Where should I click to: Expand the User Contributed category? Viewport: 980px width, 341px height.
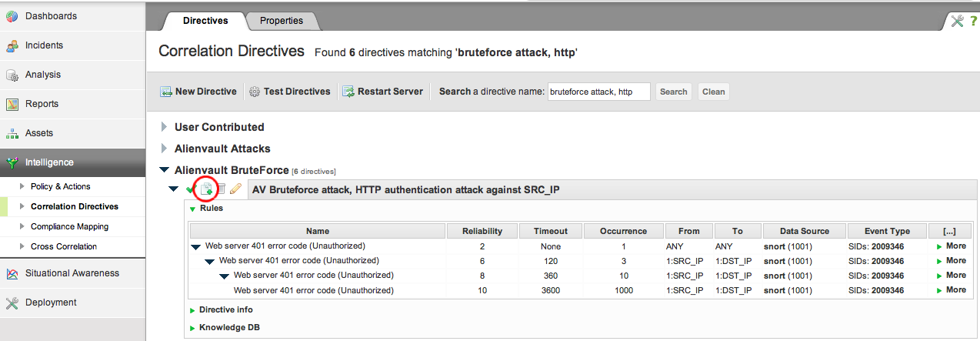pyautogui.click(x=164, y=127)
